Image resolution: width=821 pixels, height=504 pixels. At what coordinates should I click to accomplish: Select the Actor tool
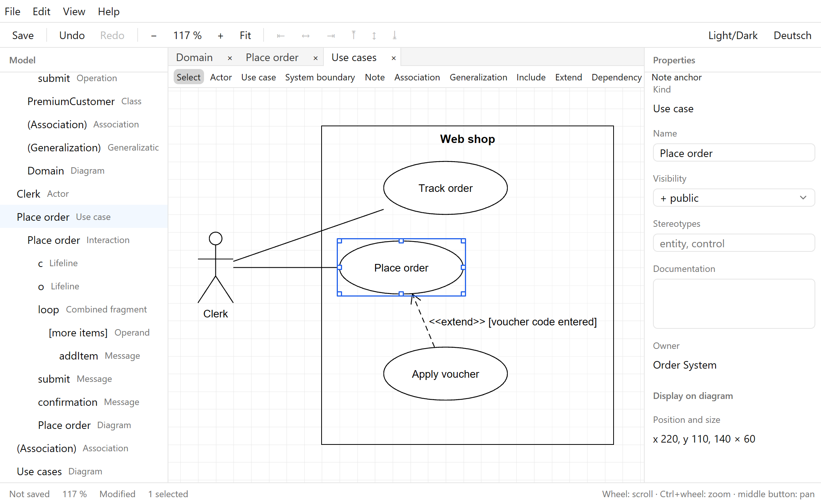tap(221, 77)
